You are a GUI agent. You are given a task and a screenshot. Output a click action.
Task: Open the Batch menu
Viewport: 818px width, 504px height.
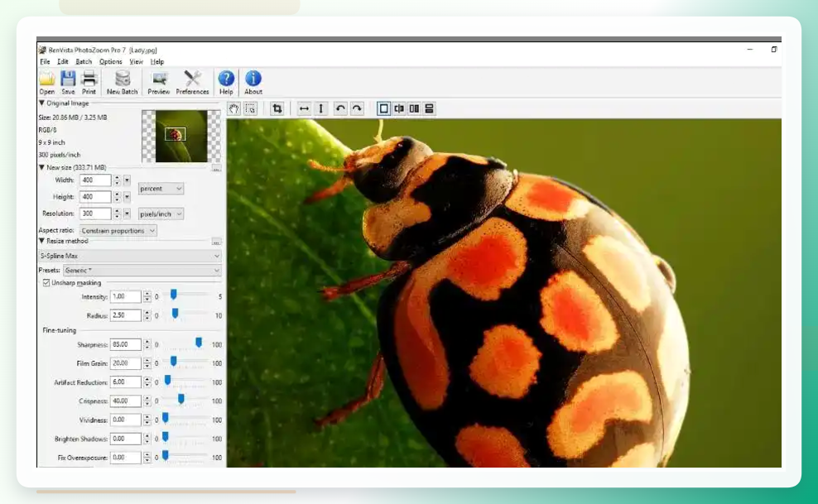coord(84,61)
